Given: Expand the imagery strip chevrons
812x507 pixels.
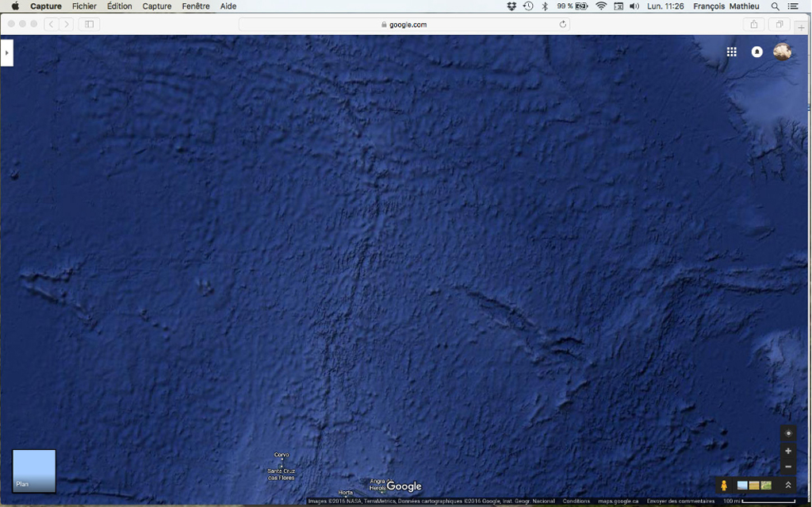Looking at the screenshot, I should (787, 486).
